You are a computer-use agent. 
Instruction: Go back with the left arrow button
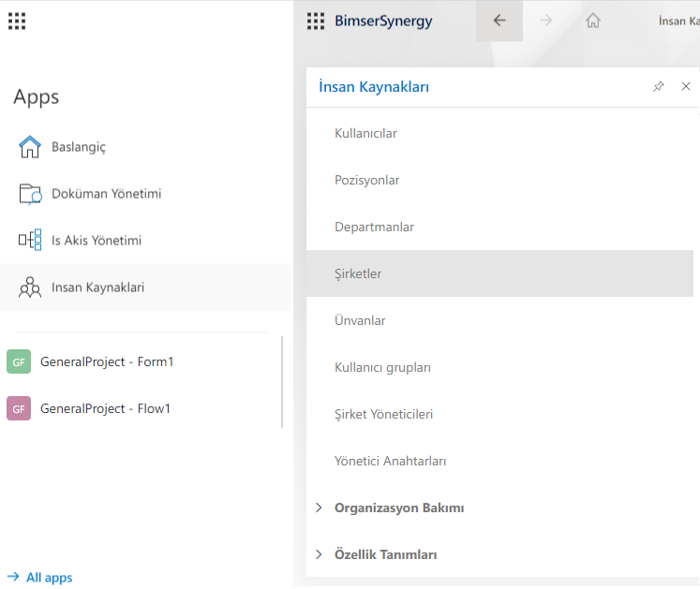point(499,21)
